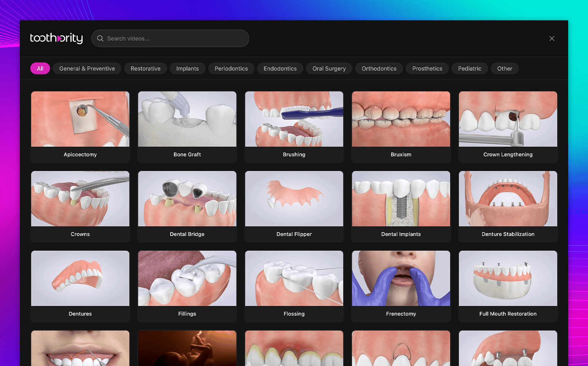
Task: Play the Brushing video thumbnail
Action: click(294, 119)
